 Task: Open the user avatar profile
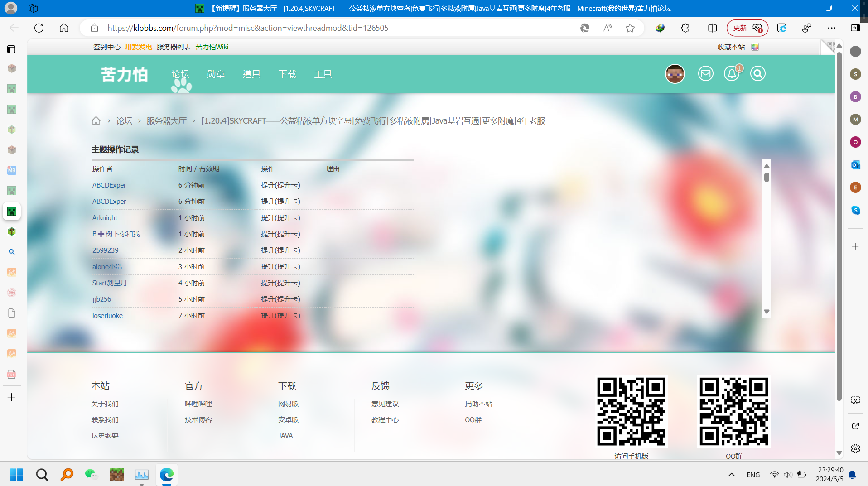click(x=675, y=74)
